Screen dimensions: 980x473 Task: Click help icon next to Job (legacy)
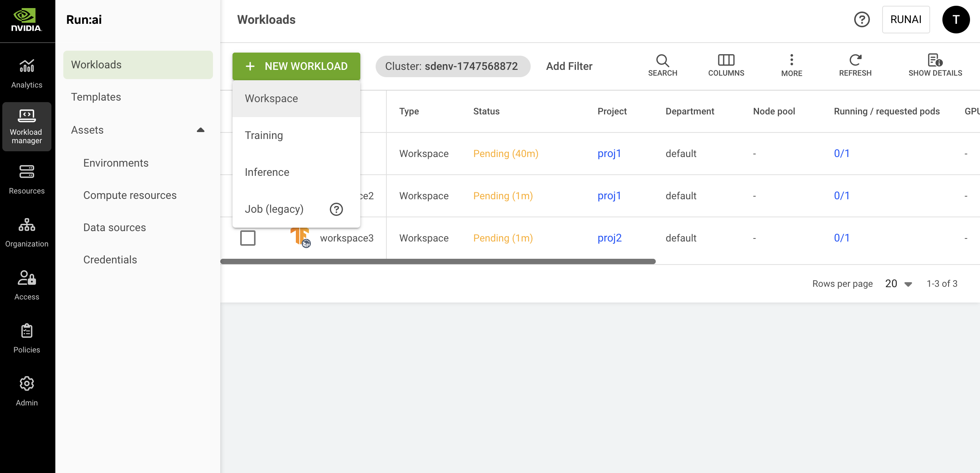pyautogui.click(x=336, y=209)
